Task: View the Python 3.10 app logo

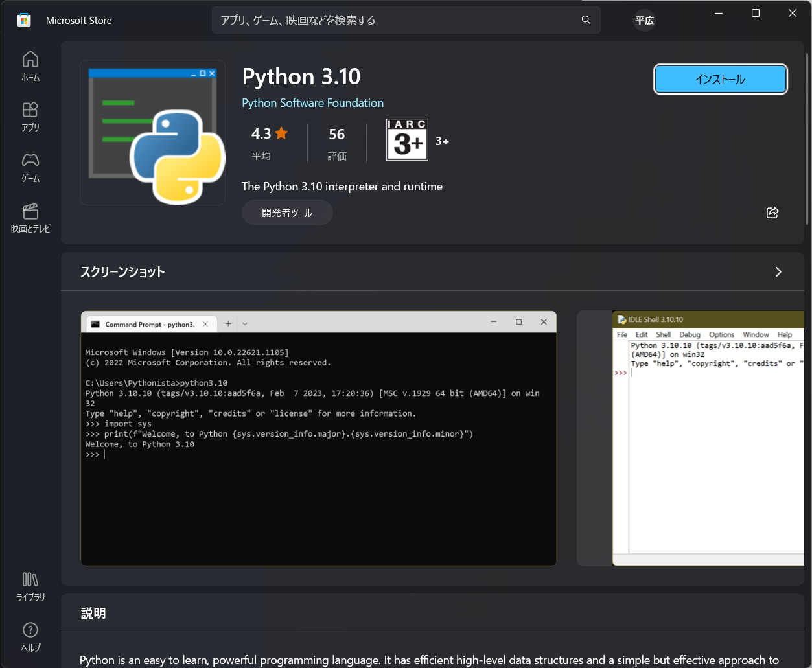Action: point(152,132)
